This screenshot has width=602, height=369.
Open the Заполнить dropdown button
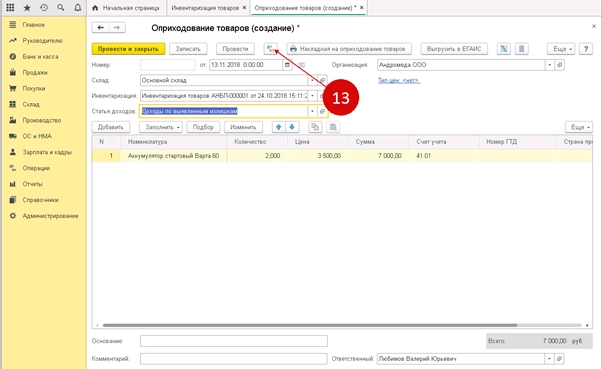click(161, 127)
